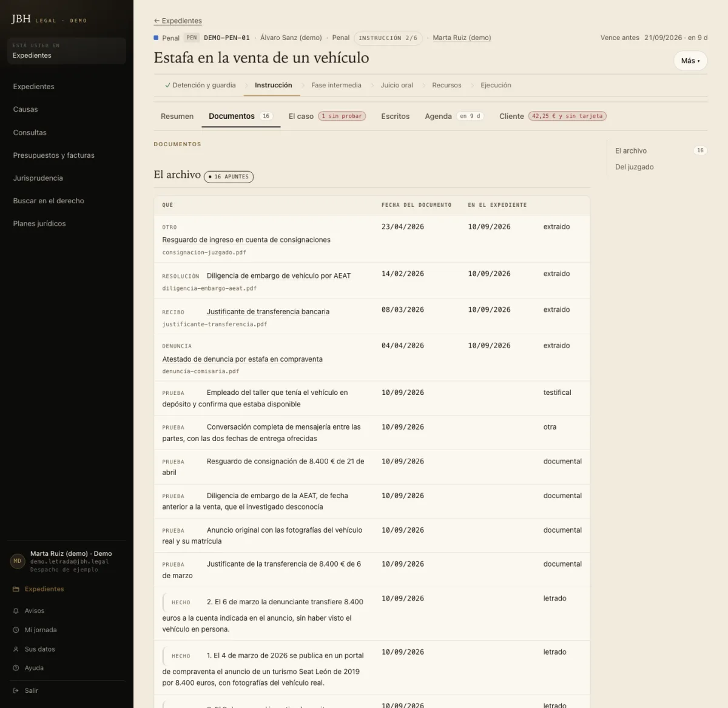This screenshot has height=708, width=728.
Task: Click the date 23/04/2026
Action: 403,227
